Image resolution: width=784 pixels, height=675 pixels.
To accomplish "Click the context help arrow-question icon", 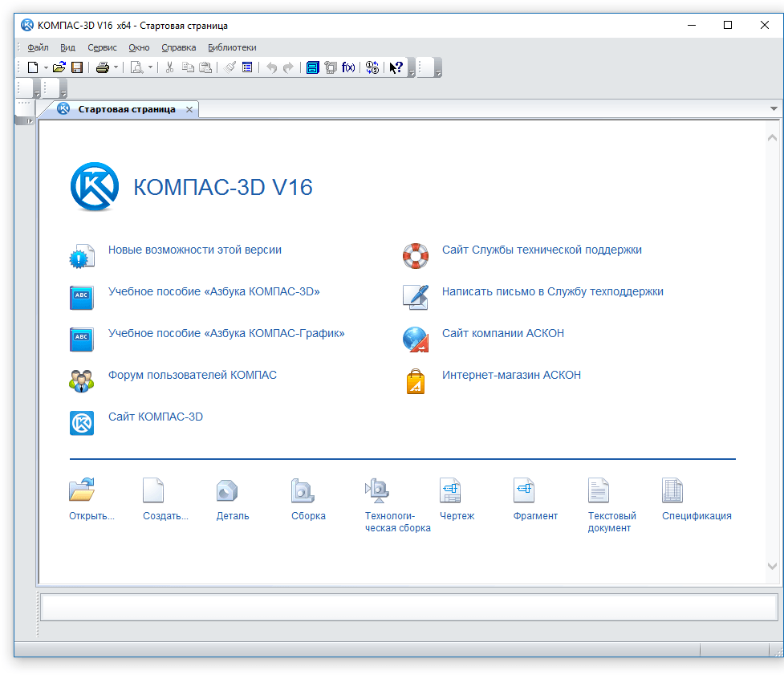I will pos(396,68).
